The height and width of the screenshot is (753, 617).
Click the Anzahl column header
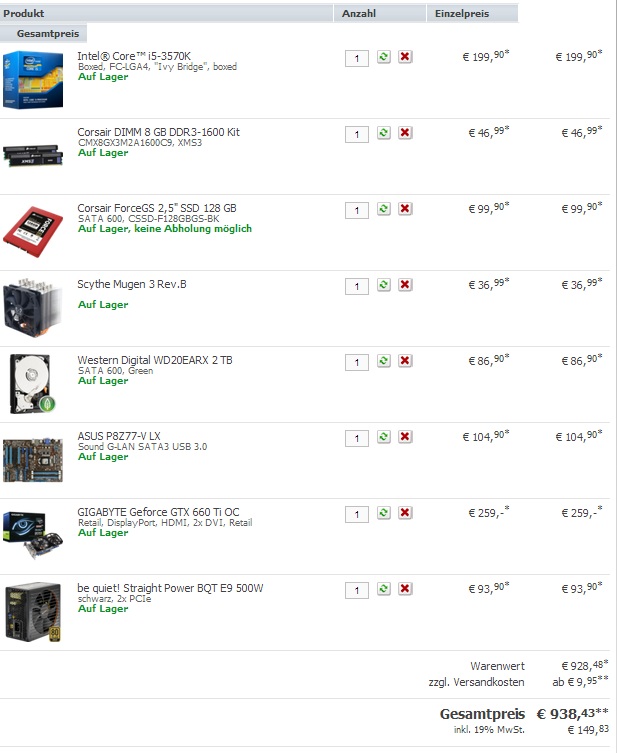point(359,13)
